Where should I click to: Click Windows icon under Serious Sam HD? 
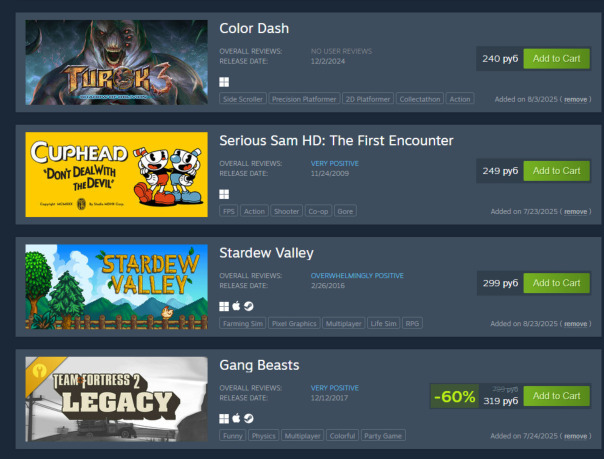click(224, 194)
